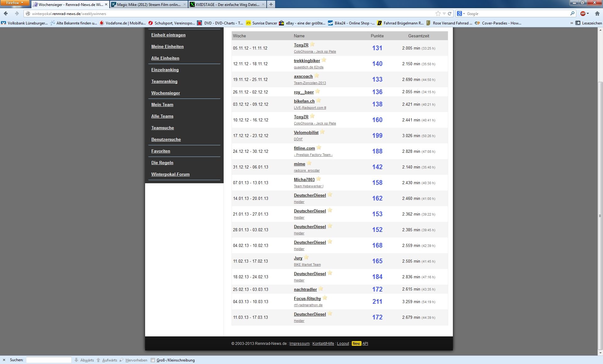This screenshot has height=364, width=603.
Task: Expand hidden bookmarks overflow chevron
Action: coord(572,23)
